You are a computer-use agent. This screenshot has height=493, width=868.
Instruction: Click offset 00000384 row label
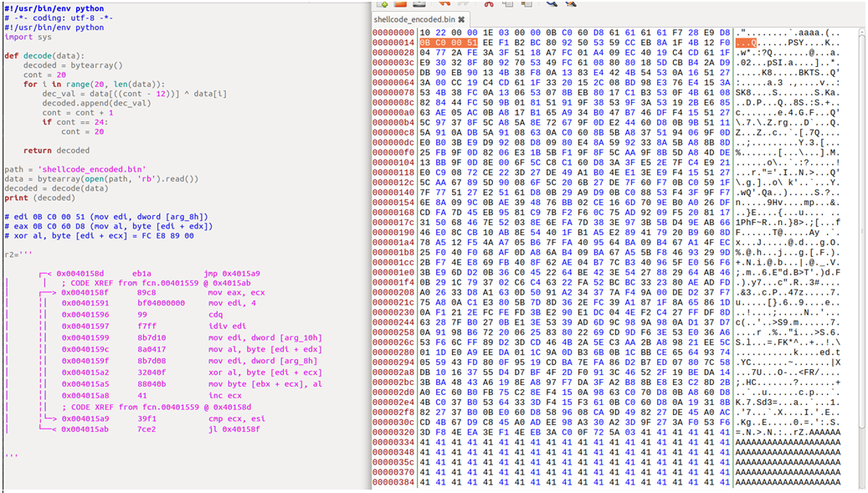(393, 482)
